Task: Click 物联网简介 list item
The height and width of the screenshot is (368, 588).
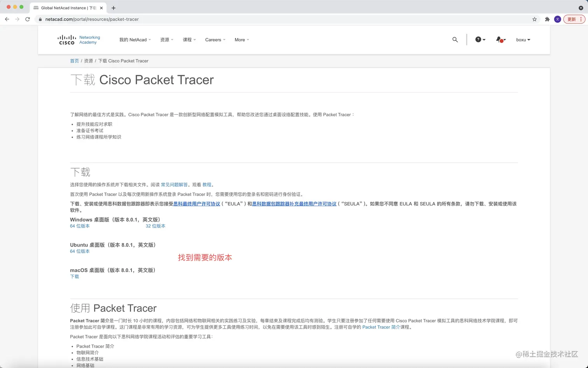Action: pos(87,353)
